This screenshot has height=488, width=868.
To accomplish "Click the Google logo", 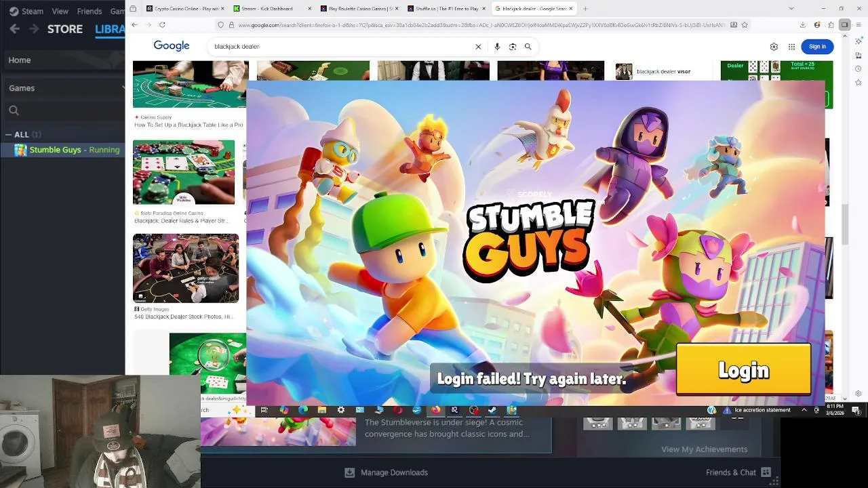I will pos(172,46).
